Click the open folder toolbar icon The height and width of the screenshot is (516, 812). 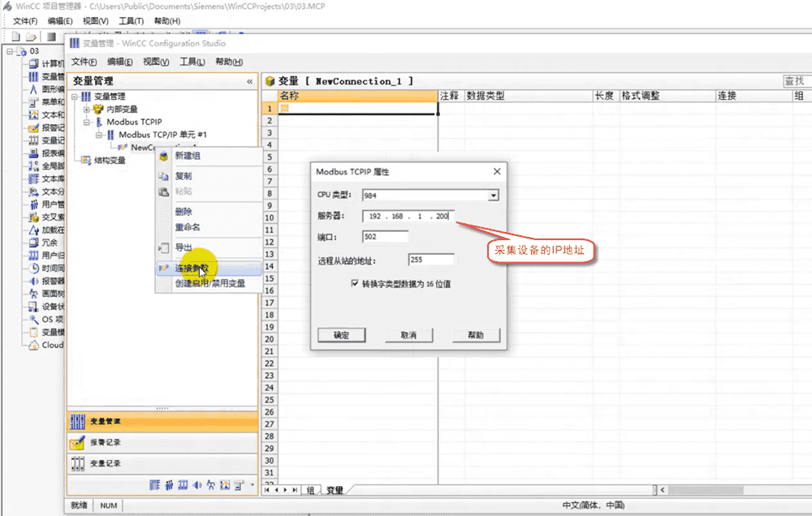click(31, 37)
